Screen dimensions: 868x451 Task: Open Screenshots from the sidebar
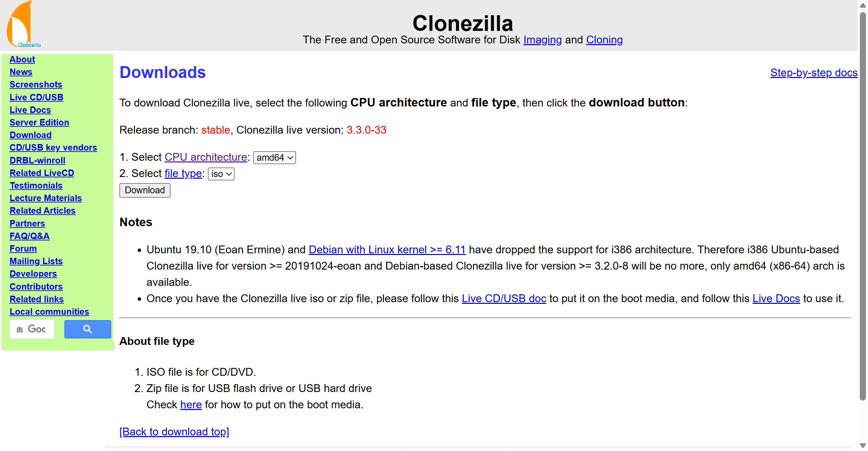(x=36, y=84)
